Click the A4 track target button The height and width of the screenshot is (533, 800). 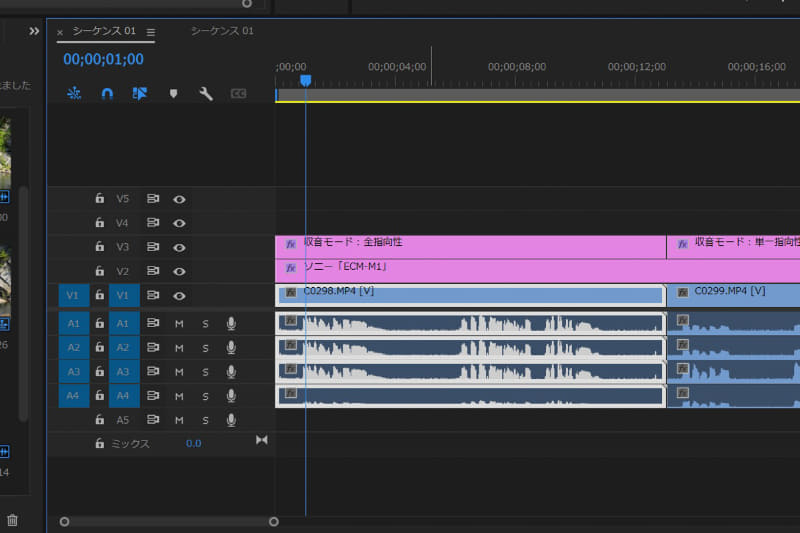[123, 396]
